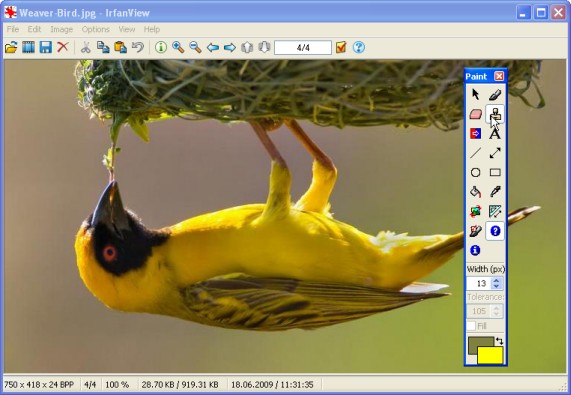The width and height of the screenshot is (571, 395).
Task: Show image information green i icon
Action: (161, 47)
